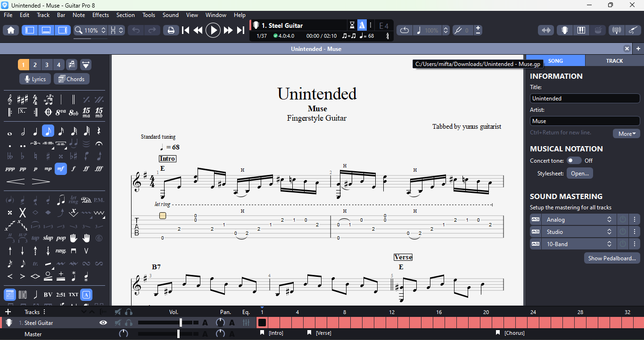The image size is (644, 340).
Task: Insert coda symbol
Action: click(48, 112)
